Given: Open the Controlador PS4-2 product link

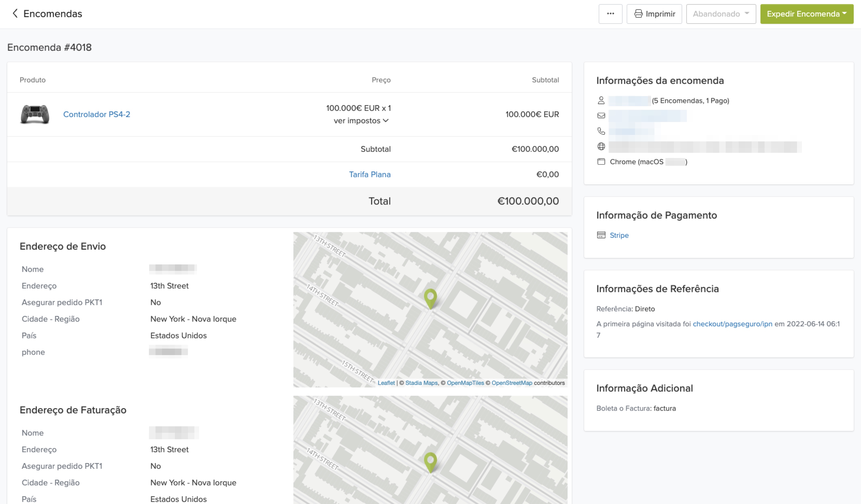Looking at the screenshot, I should pyautogui.click(x=97, y=114).
